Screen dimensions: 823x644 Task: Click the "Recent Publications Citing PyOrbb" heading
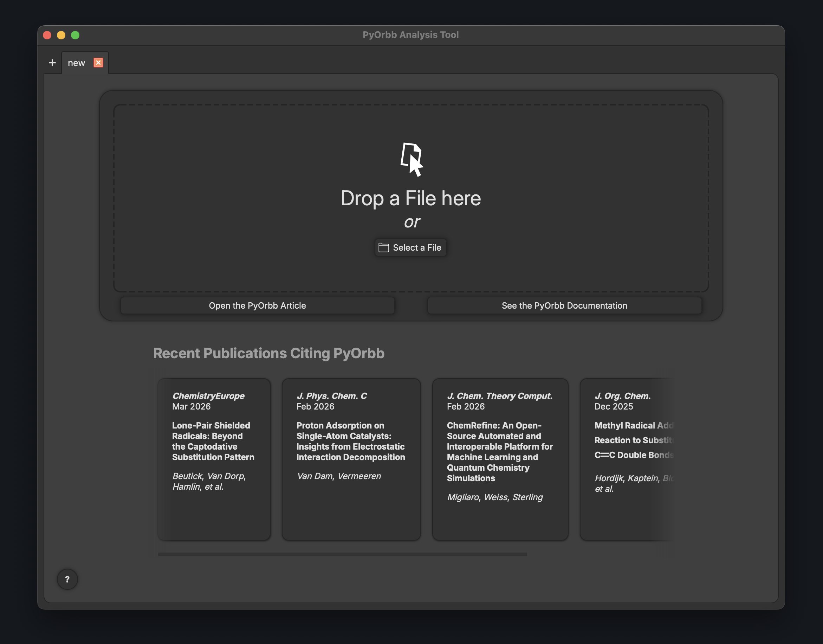[269, 353]
